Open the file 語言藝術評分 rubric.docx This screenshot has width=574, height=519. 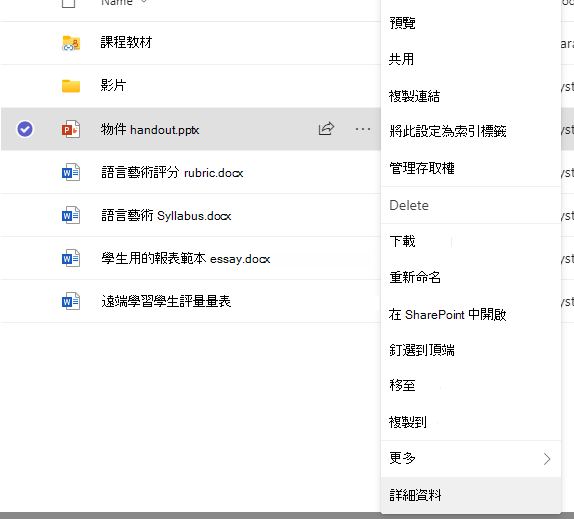172,172
